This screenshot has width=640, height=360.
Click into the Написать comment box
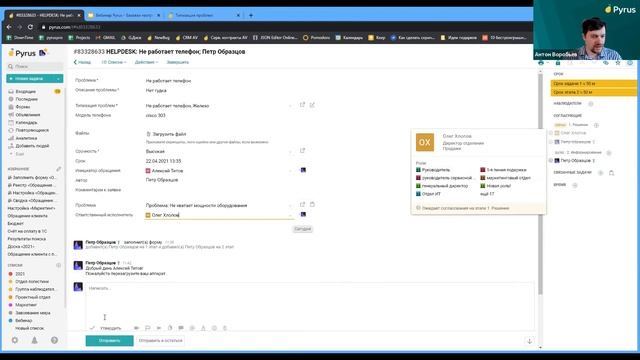pyautogui.click(x=309, y=302)
